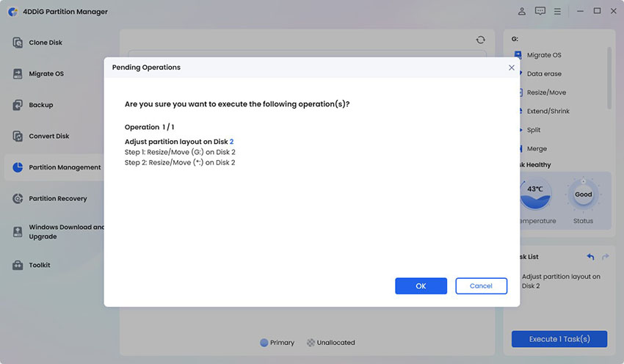Open the hamburger menu in title bar
This screenshot has width=624, height=364.
click(557, 12)
